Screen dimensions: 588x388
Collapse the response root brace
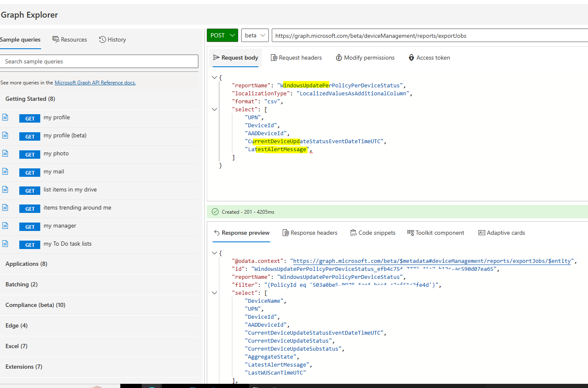coord(214,253)
